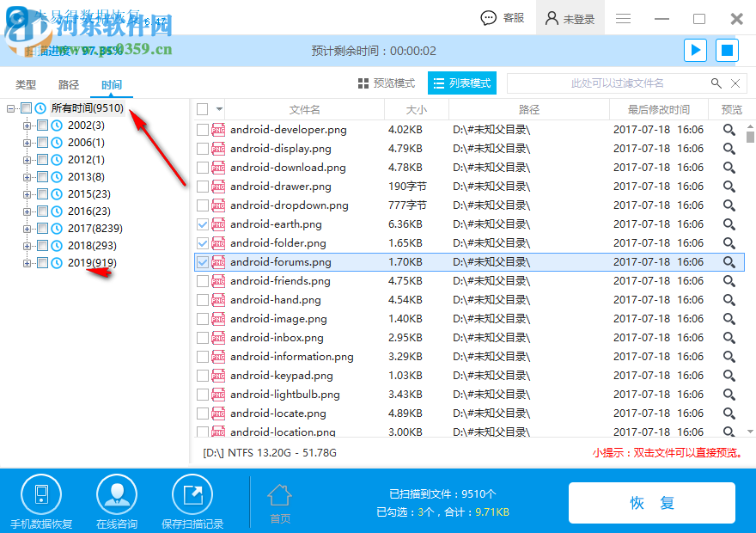Expand the 2019(919) tree node
Screen dimensions: 756x533
coord(27,263)
